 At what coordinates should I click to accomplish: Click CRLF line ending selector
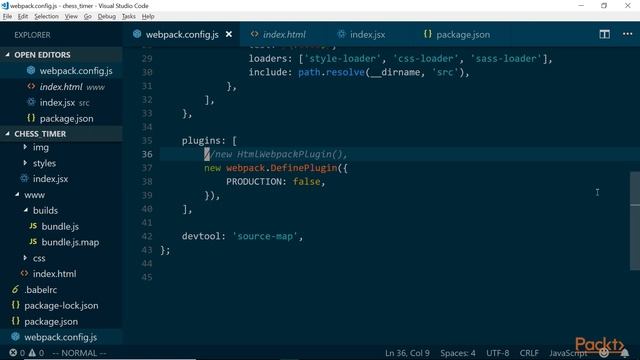coord(529,353)
